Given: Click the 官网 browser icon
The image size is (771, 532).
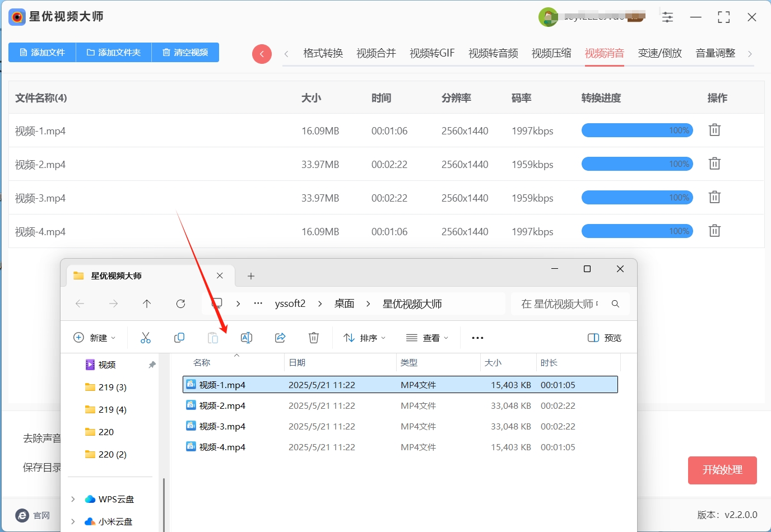Looking at the screenshot, I should [22, 515].
